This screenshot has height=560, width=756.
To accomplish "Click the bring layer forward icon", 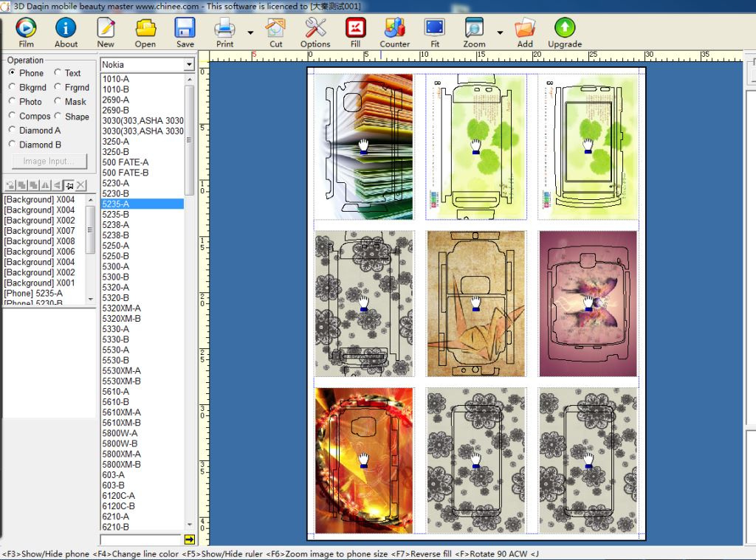I will [x=21, y=185].
